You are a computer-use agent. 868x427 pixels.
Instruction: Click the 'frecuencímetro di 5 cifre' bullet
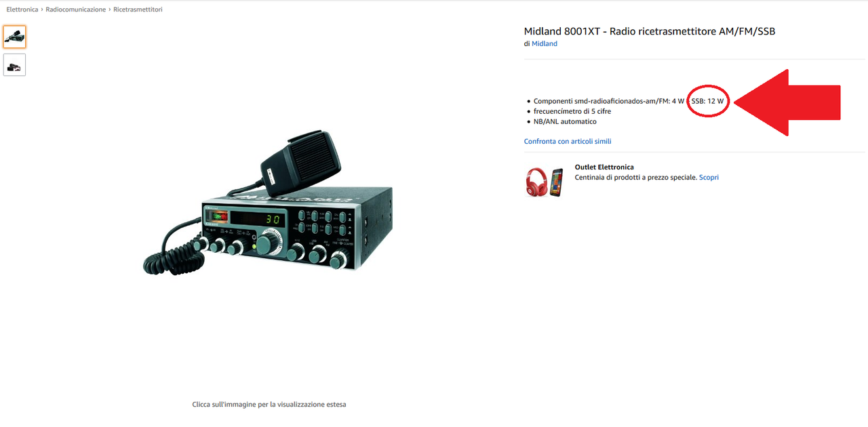pos(572,111)
